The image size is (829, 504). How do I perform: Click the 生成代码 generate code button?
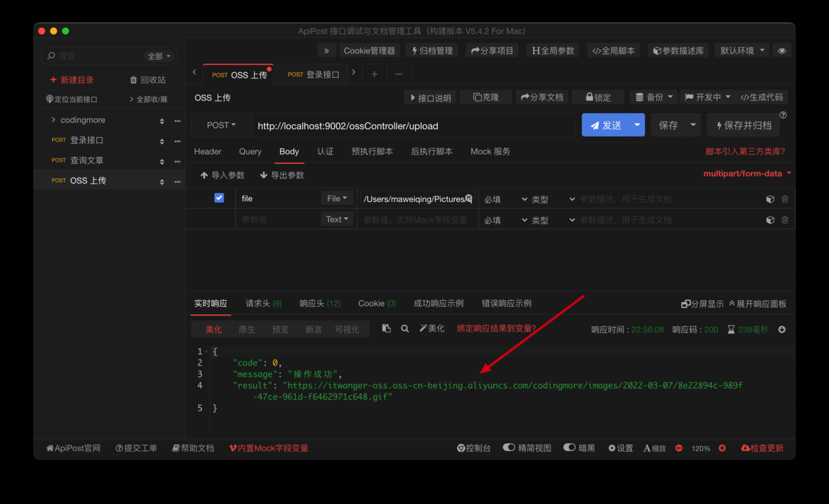761,98
